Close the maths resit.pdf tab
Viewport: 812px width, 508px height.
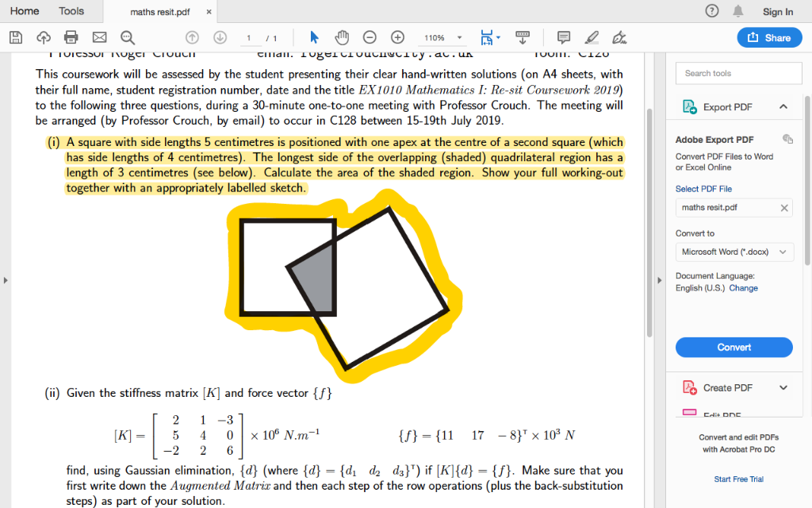coord(209,12)
